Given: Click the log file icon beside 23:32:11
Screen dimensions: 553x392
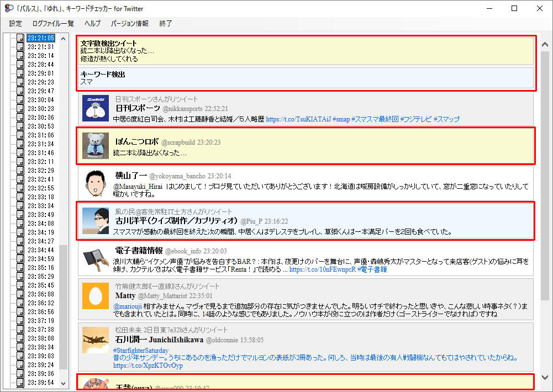Looking at the screenshot, I should coord(20,161).
